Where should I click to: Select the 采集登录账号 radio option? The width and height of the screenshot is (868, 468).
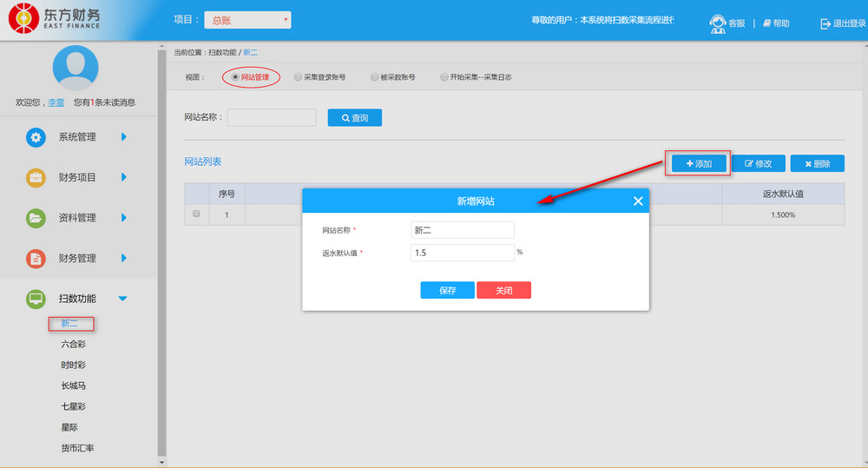click(298, 77)
